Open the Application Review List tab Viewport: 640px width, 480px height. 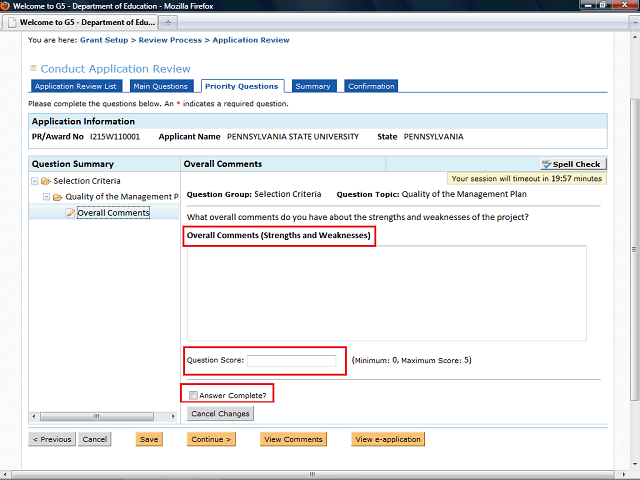click(76, 86)
